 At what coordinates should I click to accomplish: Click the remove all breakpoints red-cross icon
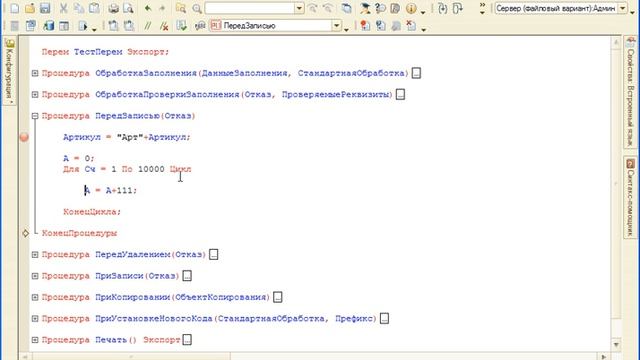(x=411, y=26)
